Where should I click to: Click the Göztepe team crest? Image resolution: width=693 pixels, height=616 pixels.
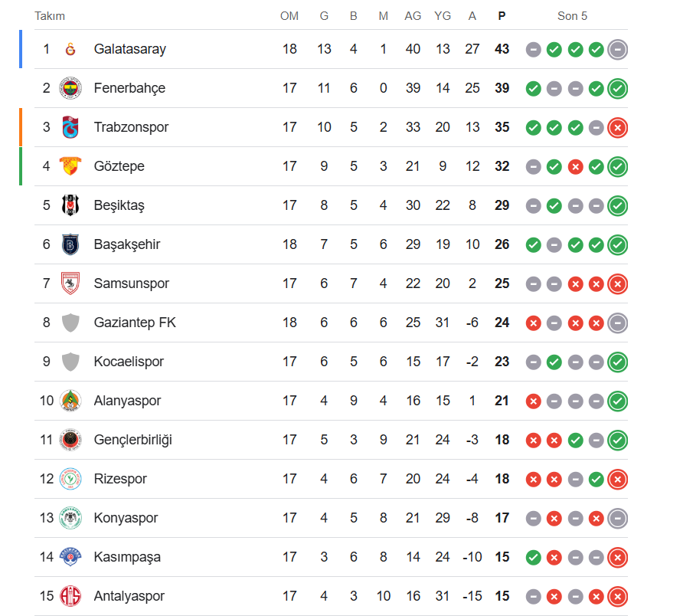pyautogui.click(x=70, y=166)
